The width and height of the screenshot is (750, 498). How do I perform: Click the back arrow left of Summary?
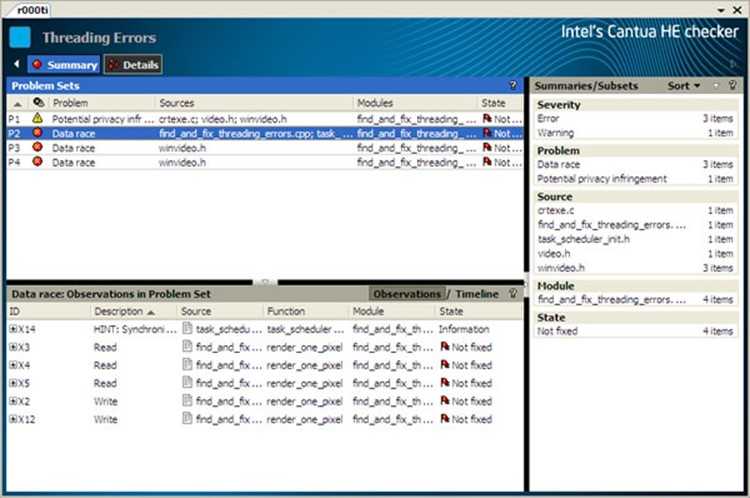point(17,64)
